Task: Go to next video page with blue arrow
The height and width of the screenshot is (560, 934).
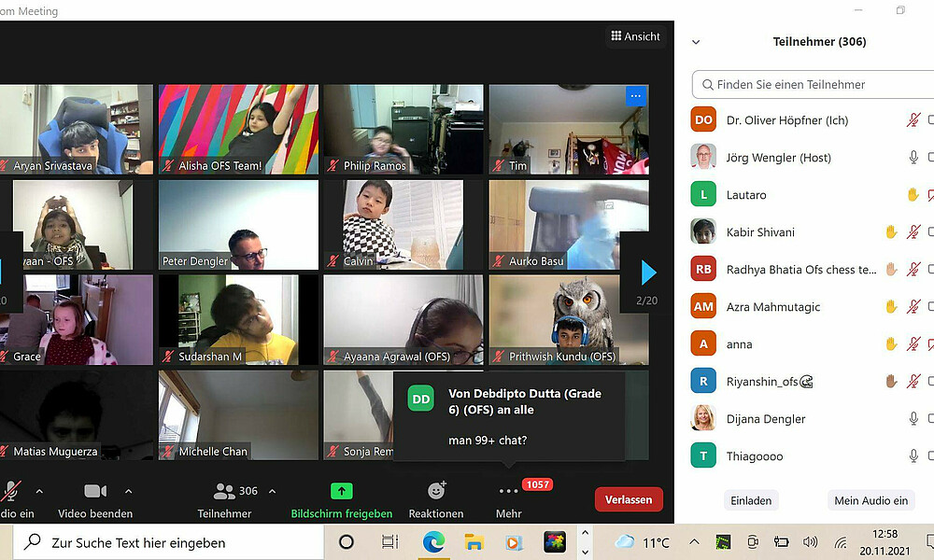Action: (x=648, y=273)
